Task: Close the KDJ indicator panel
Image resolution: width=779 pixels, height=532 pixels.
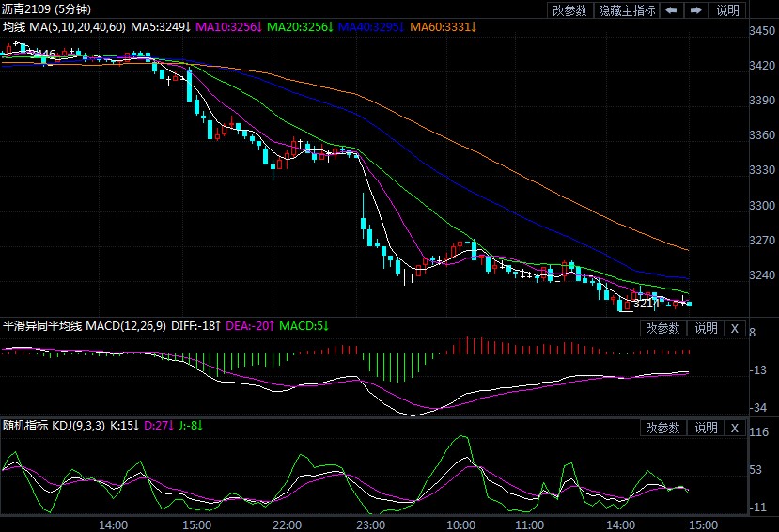Action: [x=735, y=428]
